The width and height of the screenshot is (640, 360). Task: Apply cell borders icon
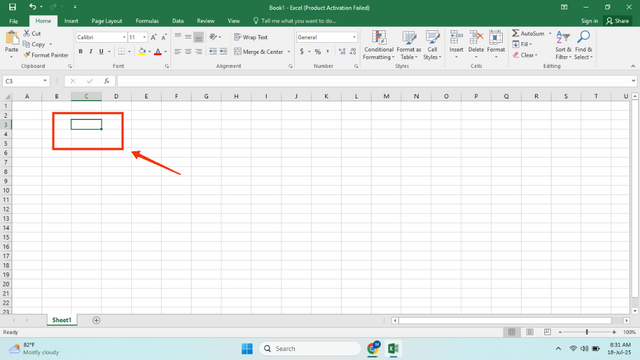click(x=121, y=51)
